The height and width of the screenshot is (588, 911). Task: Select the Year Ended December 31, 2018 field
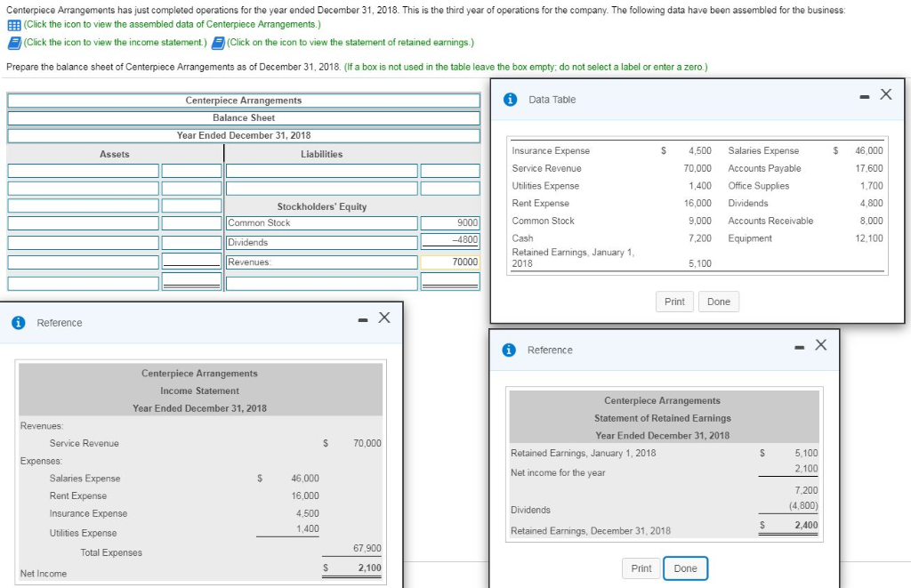[244, 135]
